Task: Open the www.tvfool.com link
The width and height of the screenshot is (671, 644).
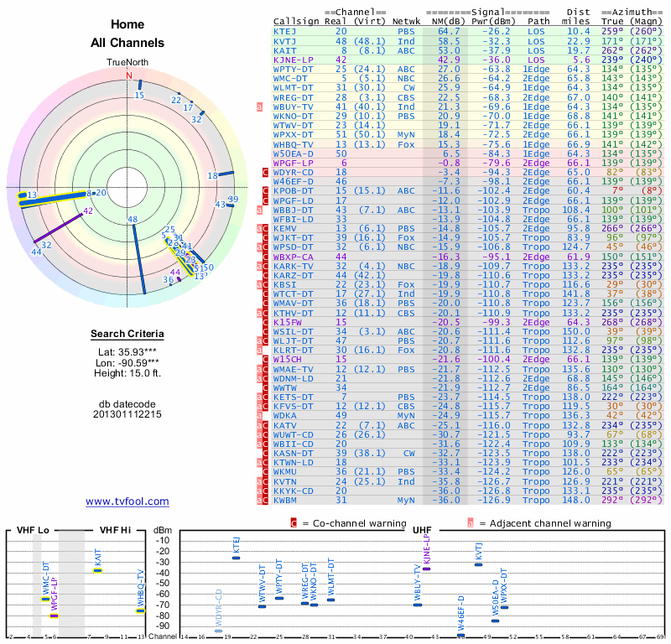Action: click(127, 501)
